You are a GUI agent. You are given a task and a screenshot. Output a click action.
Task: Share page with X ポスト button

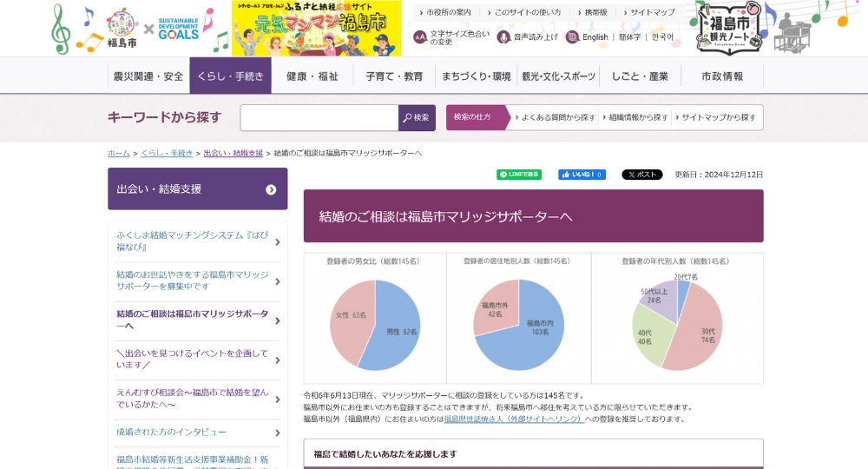(642, 175)
